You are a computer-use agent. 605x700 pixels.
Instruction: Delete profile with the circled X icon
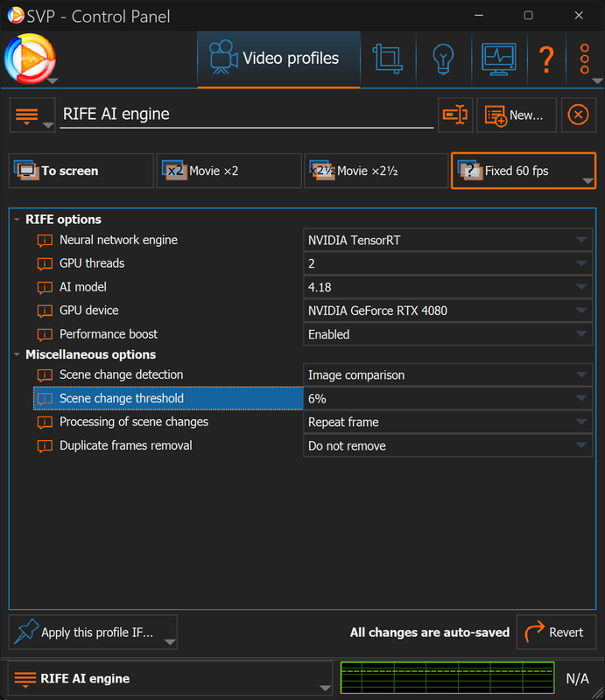pyautogui.click(x=578, y=115)
